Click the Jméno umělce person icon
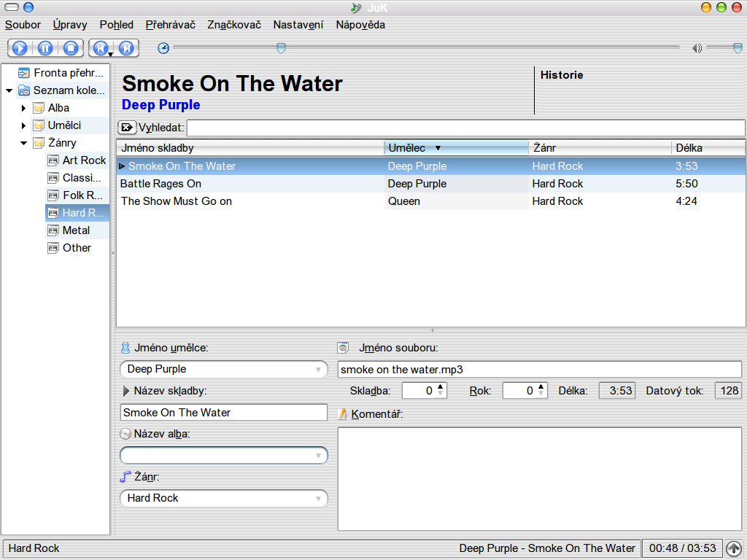Viewport: 747px width, 560px height. (x=125, y=348)
